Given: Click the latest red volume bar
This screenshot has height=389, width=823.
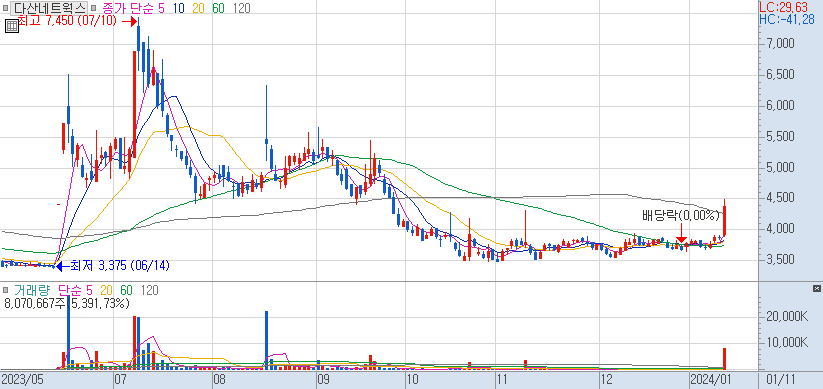Looking at the screenshot, I should tap(724, 359).
